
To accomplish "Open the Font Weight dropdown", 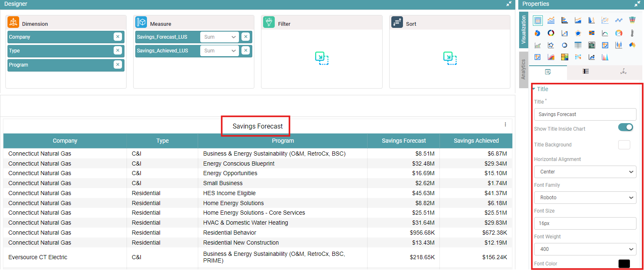I will click(585, 249).
